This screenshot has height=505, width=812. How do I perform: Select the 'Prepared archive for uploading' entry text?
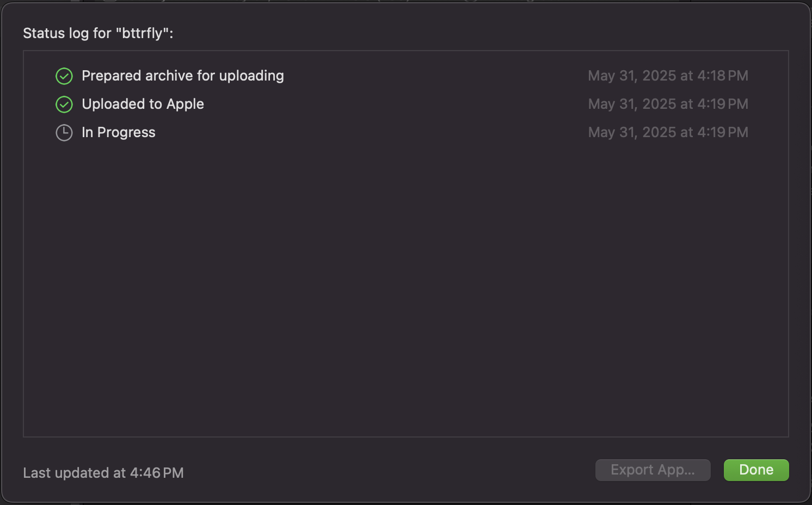click(x=182, y=76)
